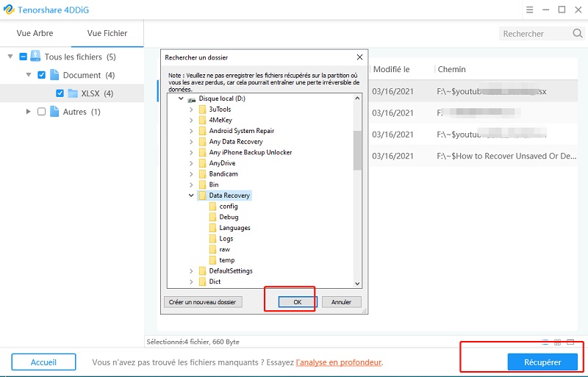The image size is (588, 377).
Task: Confirm folder with the OK button
Action: pyautogui.click(x=298, y=302)
